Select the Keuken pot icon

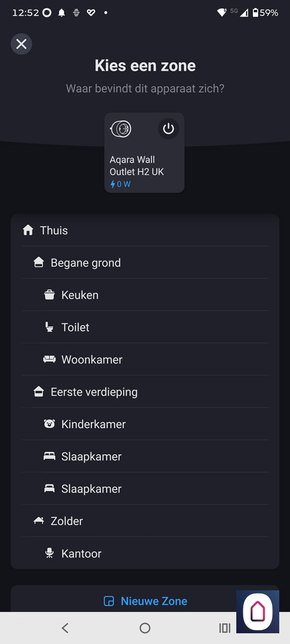tap(49, 295)
